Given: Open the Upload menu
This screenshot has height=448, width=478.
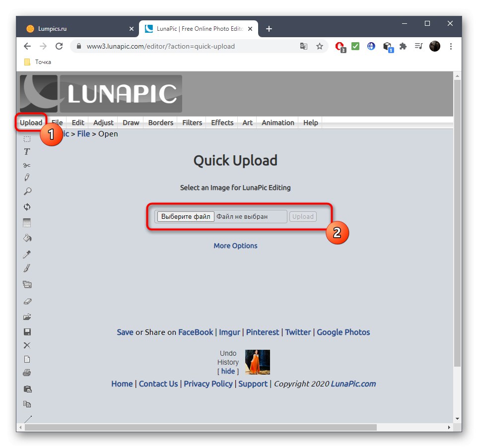Looking at the screenshot, I should (x=31, y=123).
